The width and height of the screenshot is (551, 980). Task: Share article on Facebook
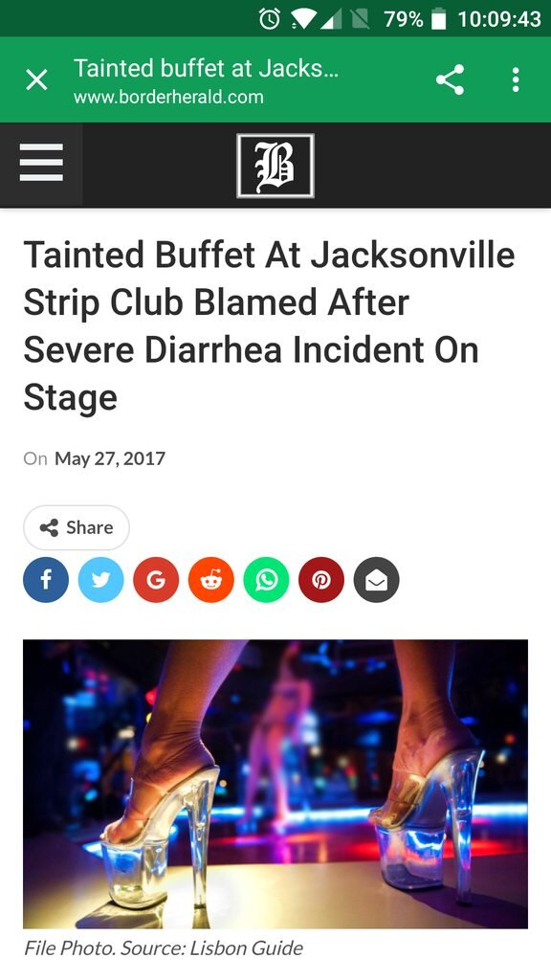coord(46,580)
